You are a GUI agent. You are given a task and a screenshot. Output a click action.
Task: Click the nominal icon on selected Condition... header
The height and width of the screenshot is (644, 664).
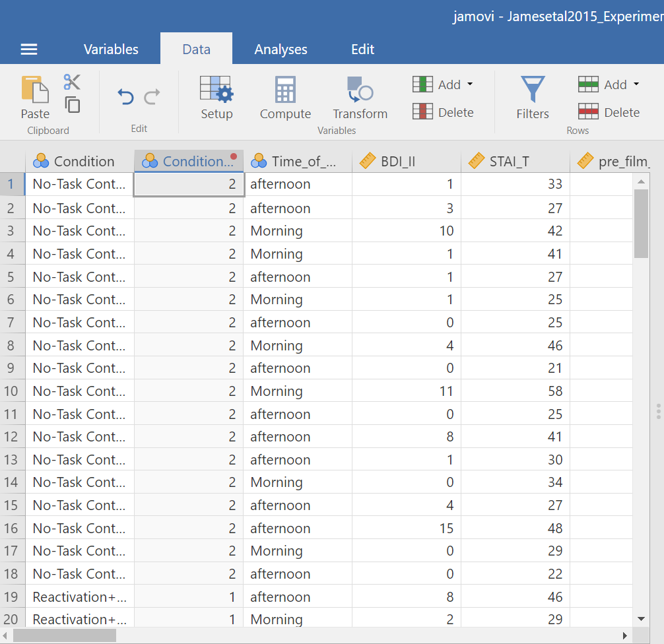150,161
